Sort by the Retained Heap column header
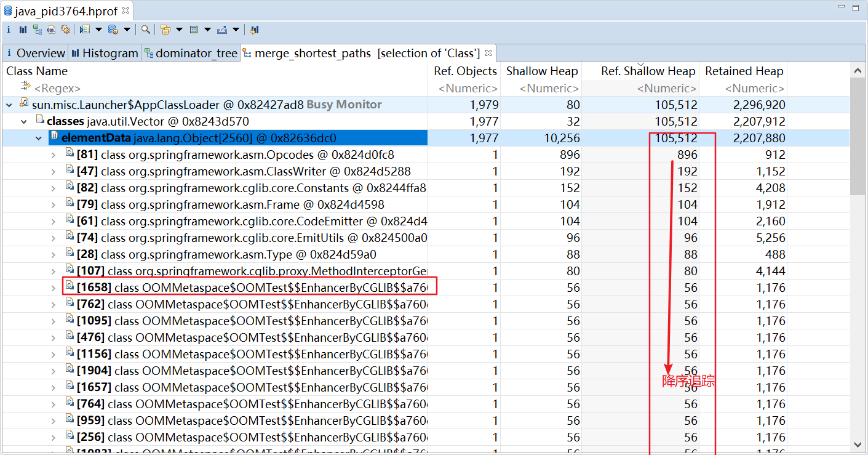This screenshot has height=455, width=868. [x=744, y=71]
